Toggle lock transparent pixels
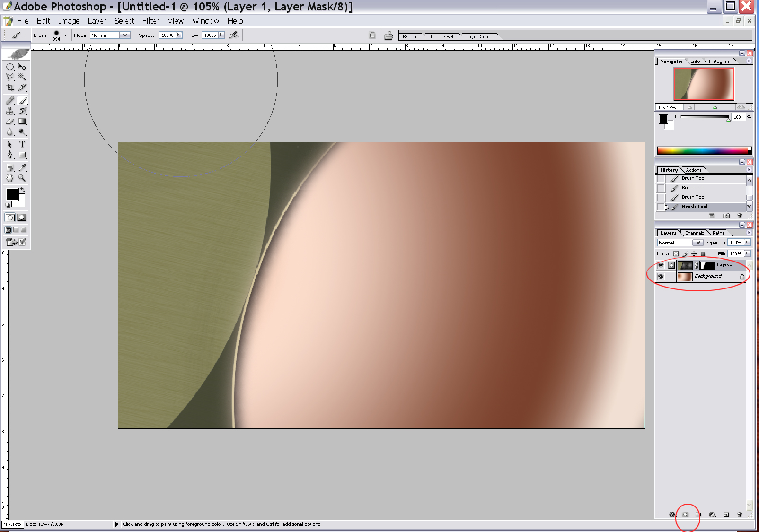759x532 pixels. coord(676,254)
